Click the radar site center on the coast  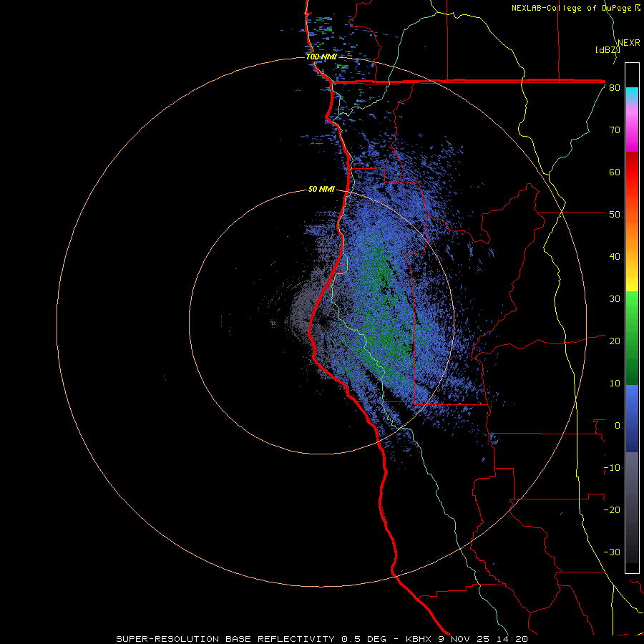click(321, 321)
